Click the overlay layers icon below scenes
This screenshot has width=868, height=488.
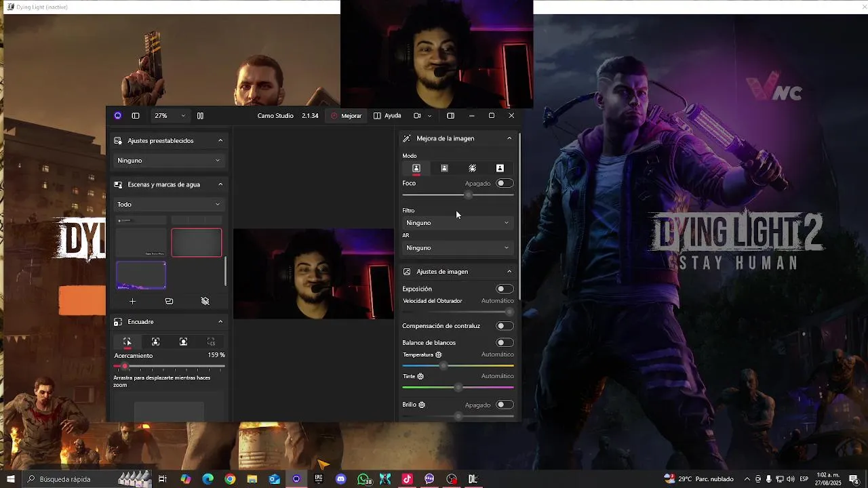coord(169,301)
